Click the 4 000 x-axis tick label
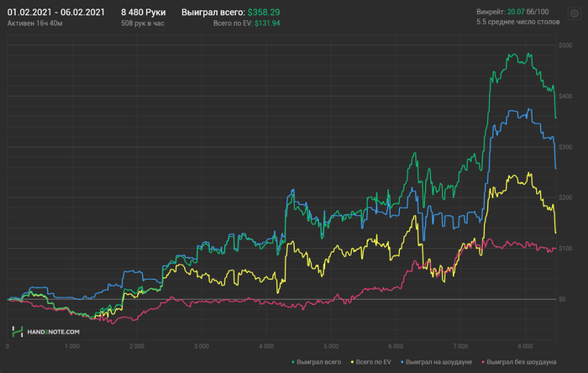Viewport: 588px width, 373px height. (265, 345)
